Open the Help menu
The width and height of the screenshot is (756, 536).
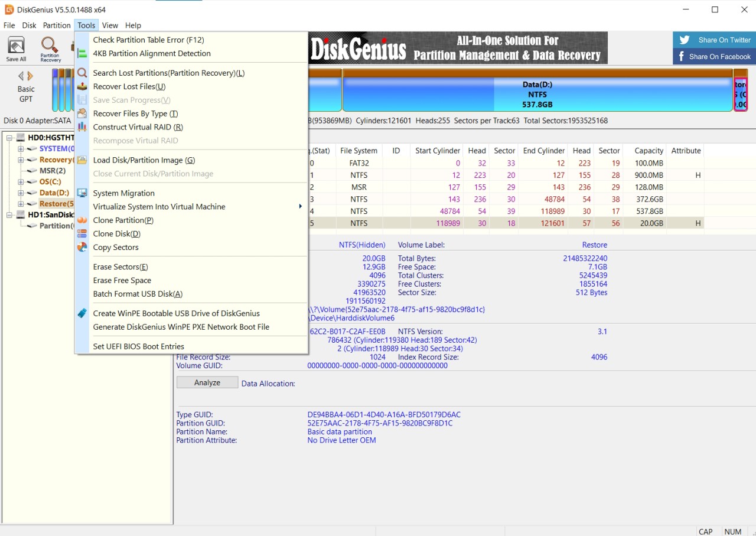[133, 25]
